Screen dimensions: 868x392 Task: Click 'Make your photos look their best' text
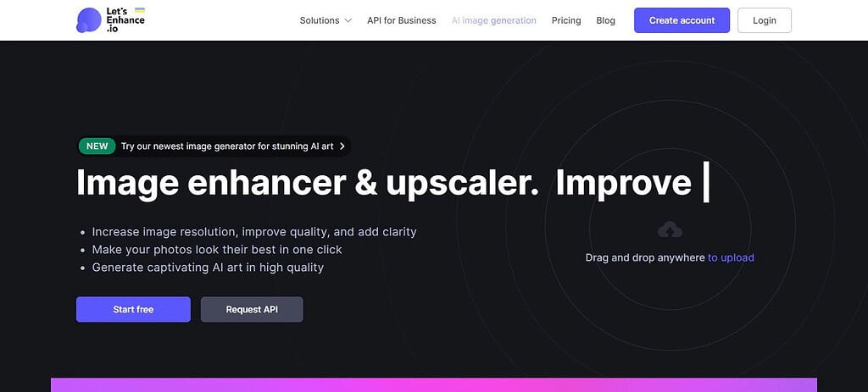pyautogui.click(x=217, y=250)
